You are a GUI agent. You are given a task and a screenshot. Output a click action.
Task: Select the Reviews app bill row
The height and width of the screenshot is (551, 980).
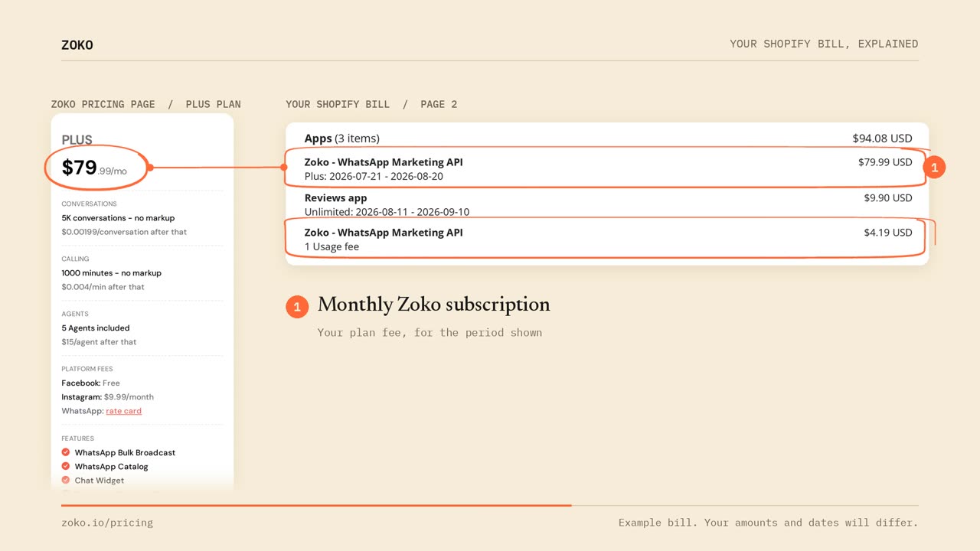607,204
